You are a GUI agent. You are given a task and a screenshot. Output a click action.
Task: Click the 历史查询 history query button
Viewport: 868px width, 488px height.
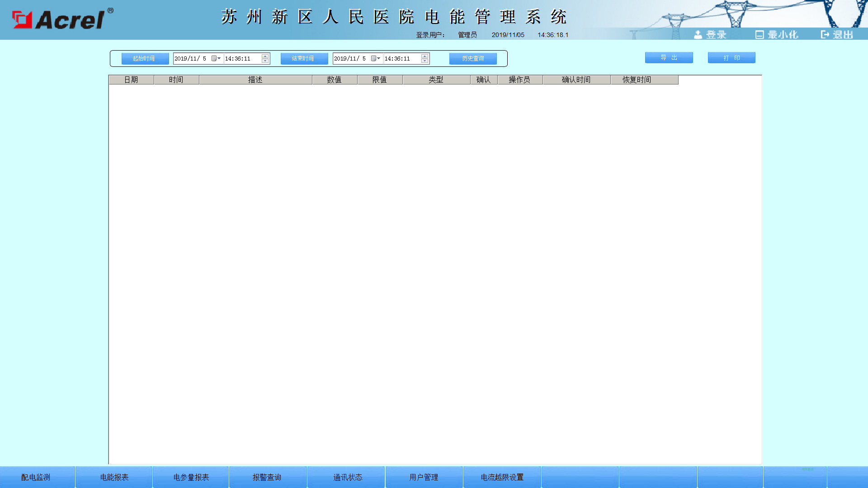(473, 59)
